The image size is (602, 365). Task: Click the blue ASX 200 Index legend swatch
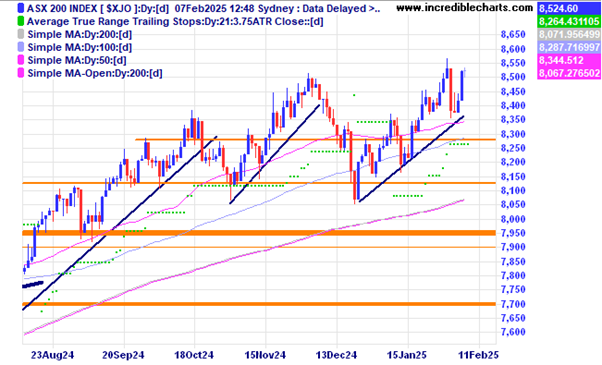point(21,8)
